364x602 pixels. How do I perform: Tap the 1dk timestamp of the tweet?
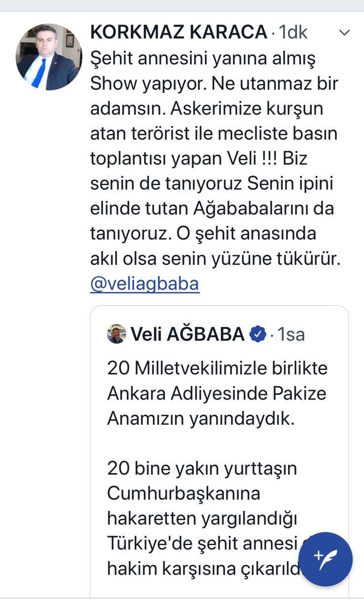coord(293,33)
